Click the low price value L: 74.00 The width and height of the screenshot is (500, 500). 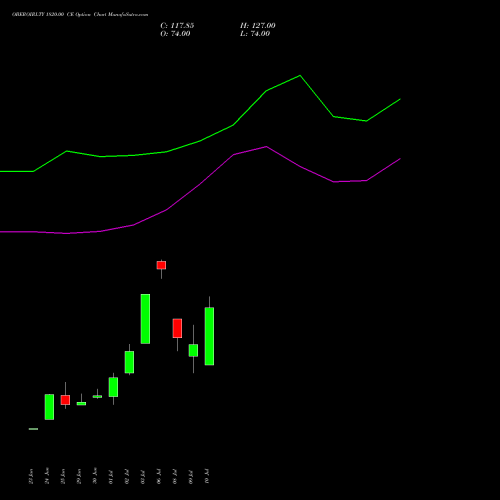coord(255,34)
